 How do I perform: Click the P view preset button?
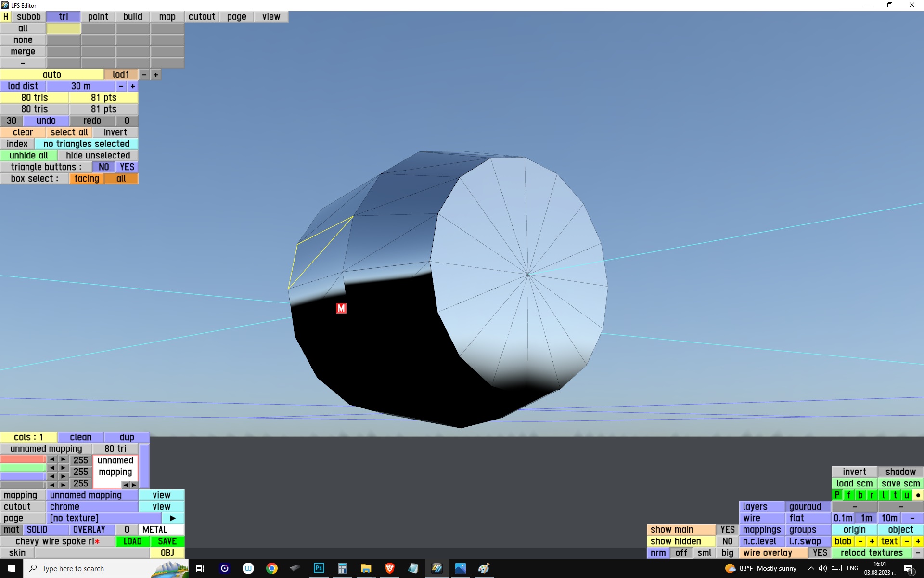(x=837, y=495)
